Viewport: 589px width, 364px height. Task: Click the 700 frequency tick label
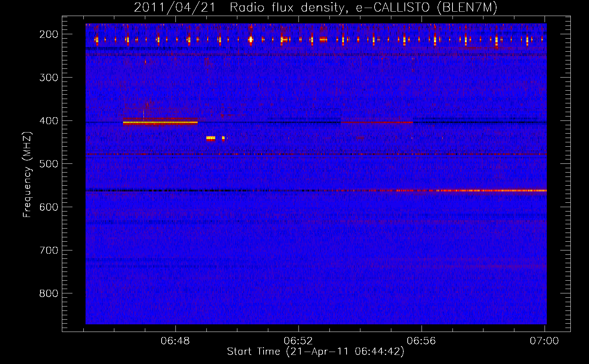49,250
